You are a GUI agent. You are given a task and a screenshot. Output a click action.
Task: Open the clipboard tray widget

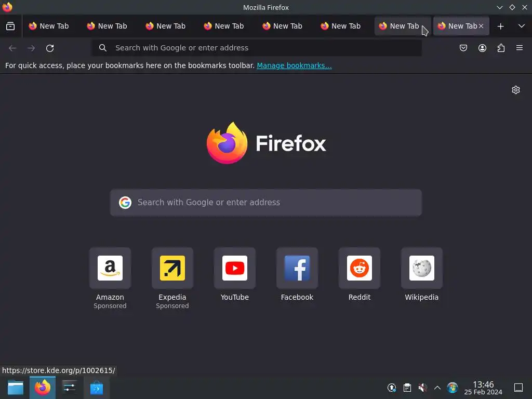pyautogui.click(x=407, y=388)
